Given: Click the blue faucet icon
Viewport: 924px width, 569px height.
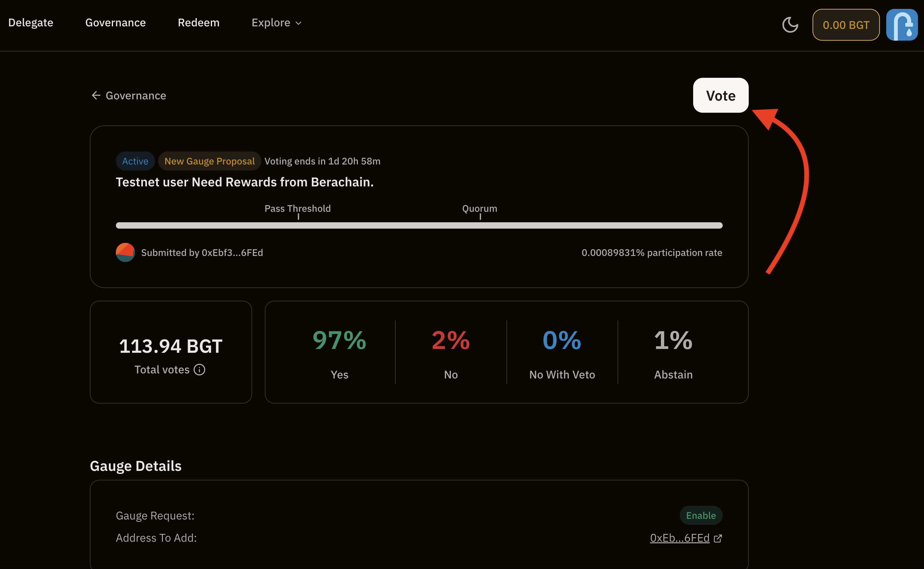Looking at the screenshot, I should point(901,25).
